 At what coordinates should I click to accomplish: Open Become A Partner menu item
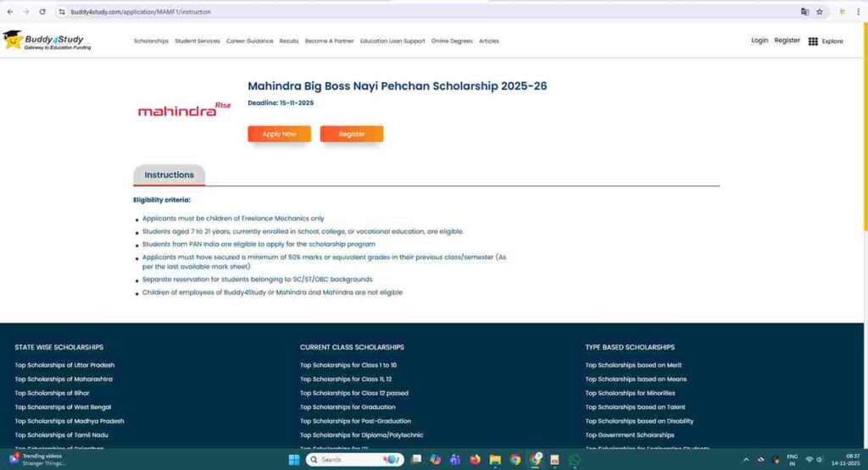coord(330,41)
